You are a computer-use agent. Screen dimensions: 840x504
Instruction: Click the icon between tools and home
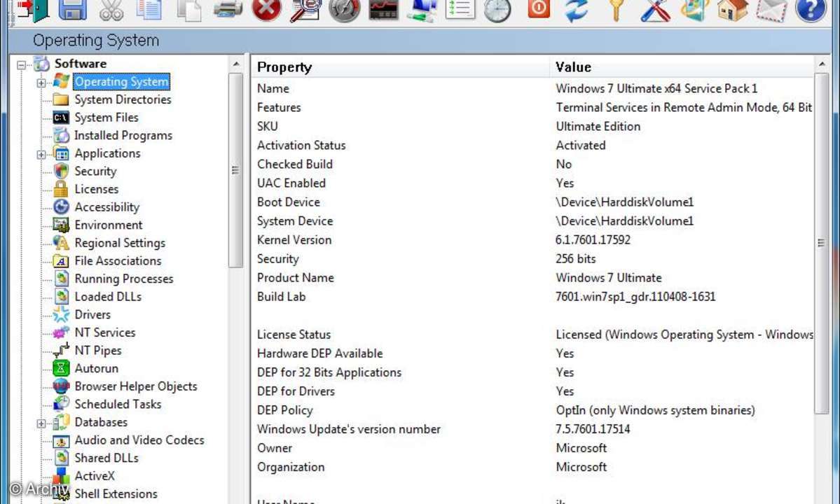tap(694, 10)
